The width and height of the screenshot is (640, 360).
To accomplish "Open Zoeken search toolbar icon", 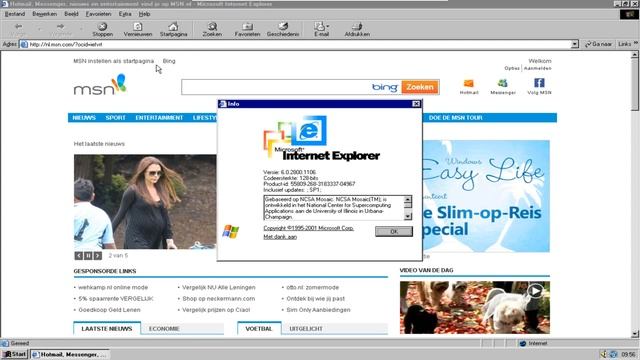I will 212,27.
